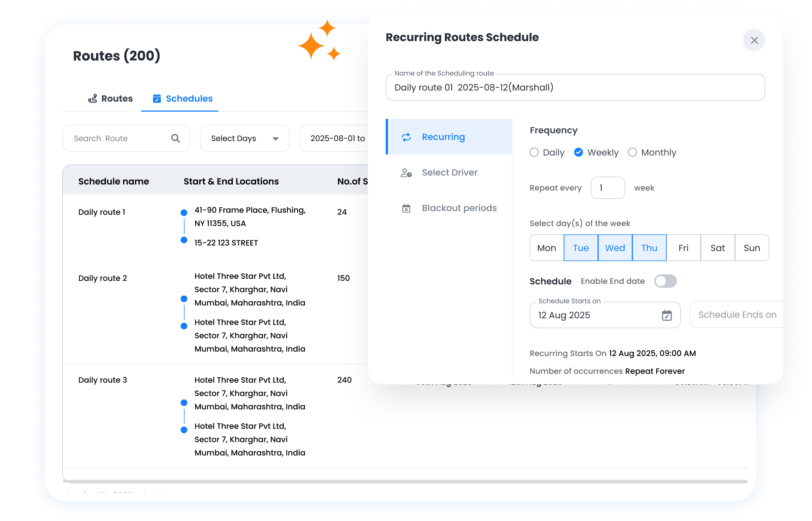Select Fri in the day-of-week selector

[683, 248]
